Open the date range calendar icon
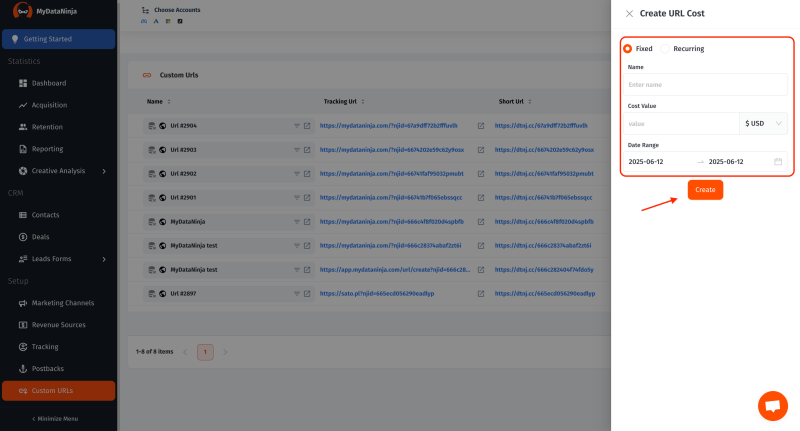800x431 pixels. [778, 162]
